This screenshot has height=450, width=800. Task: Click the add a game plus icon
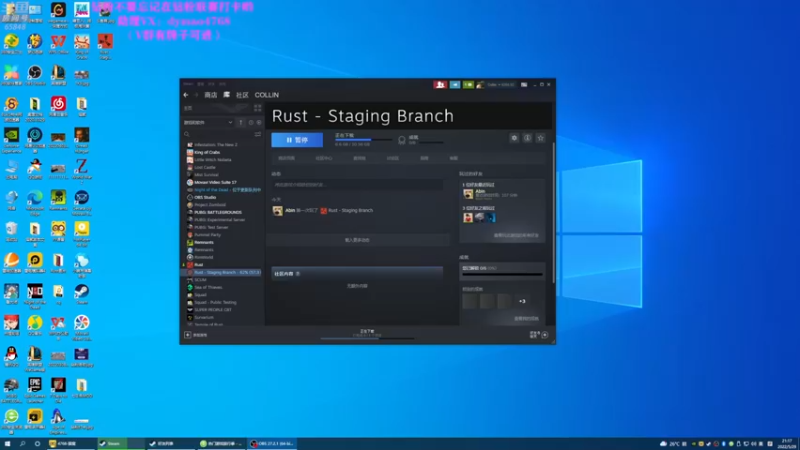pyautogui.click(x=188, y=335)
